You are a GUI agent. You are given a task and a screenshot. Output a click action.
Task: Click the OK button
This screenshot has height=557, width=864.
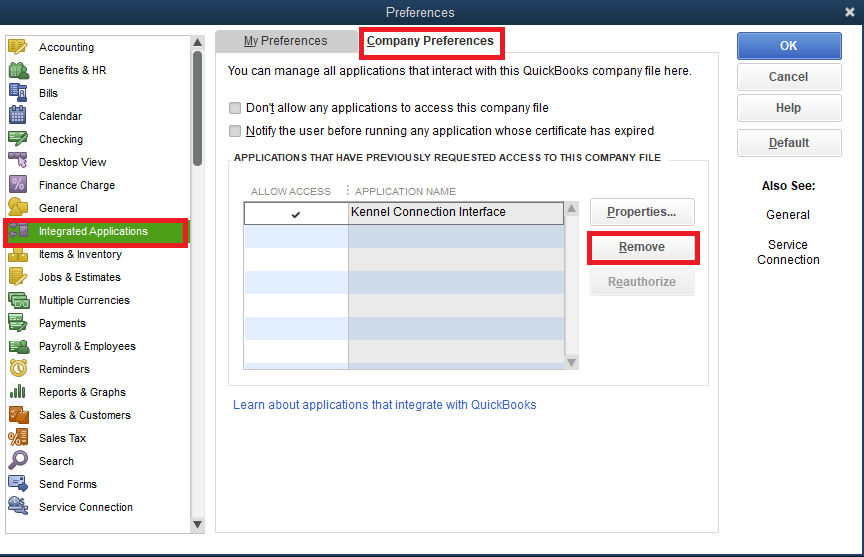click(x=789, y=46)
